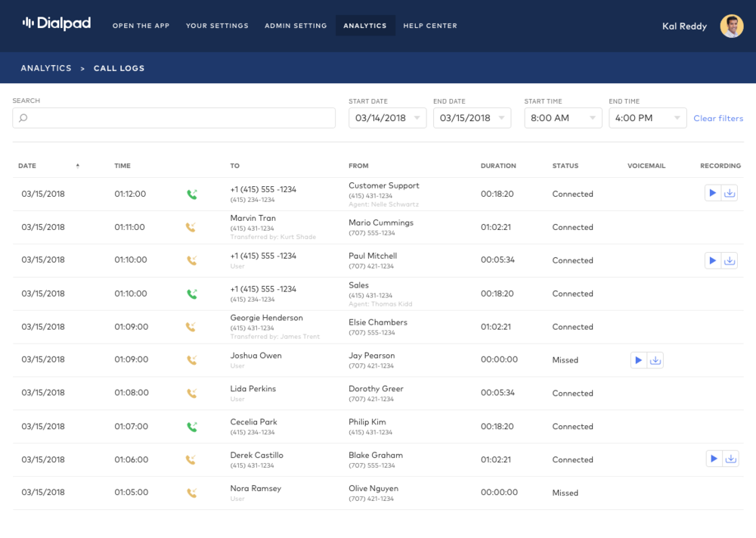756x538 pixels.
Task: Click the search magnifier icon
Action: (23, 118)
